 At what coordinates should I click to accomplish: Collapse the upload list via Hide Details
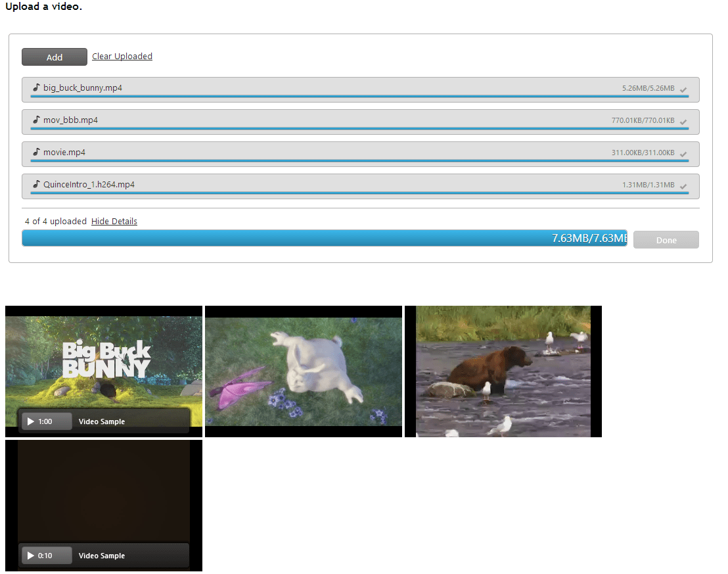click(114, 221)
